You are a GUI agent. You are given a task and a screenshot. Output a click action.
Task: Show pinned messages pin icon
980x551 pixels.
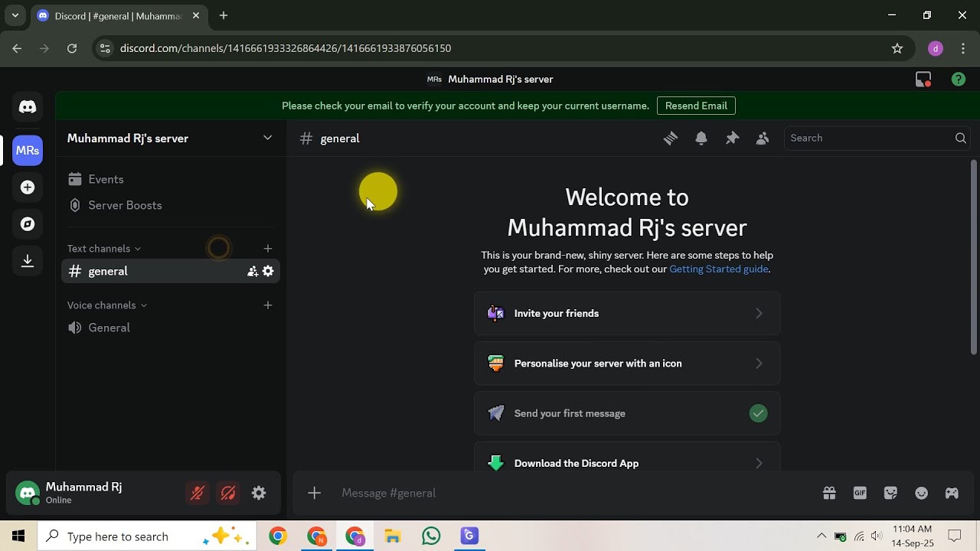[732, 139]
